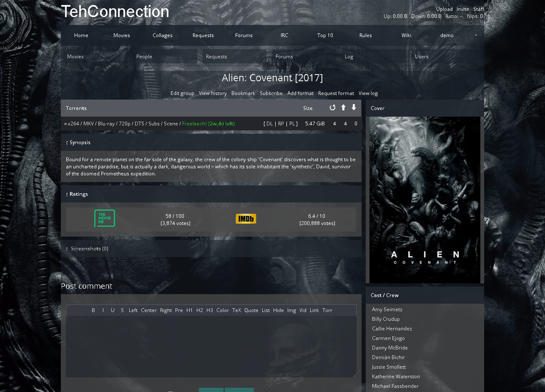Click the seeders up-arrow icon
Screen dimensions: 545x392
tap(343, 108)
